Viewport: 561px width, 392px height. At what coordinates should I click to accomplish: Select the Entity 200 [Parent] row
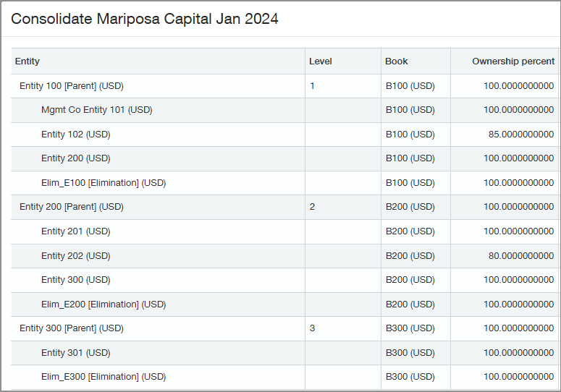(x=72, y=207)
